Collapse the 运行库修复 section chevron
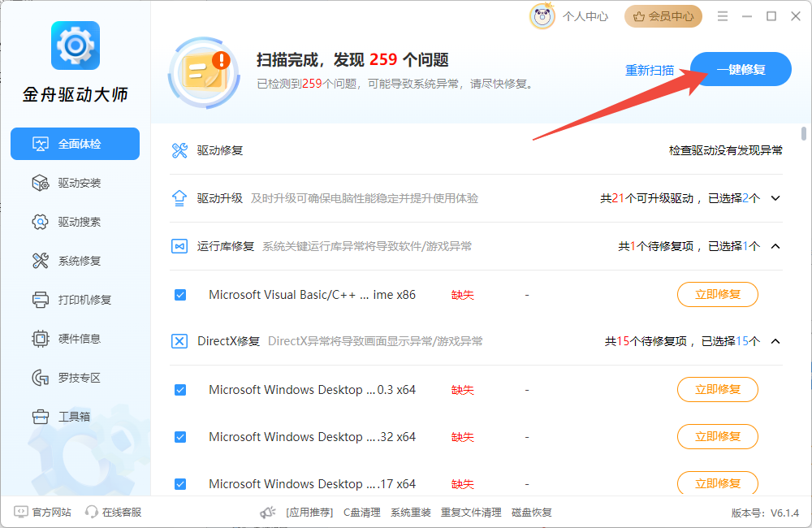The height and width of the screenshot is (528, 812). click(775, 246)
